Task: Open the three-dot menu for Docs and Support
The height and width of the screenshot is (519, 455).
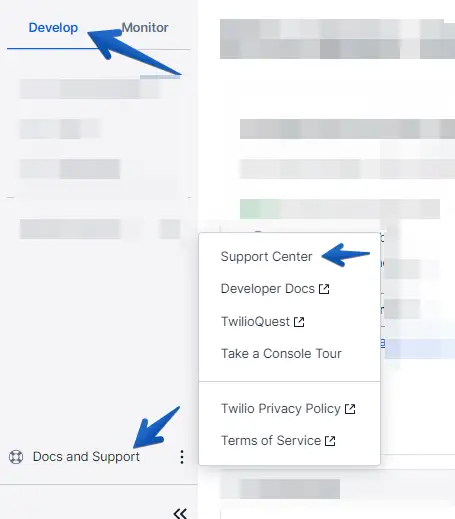Action: pos(182,457)
